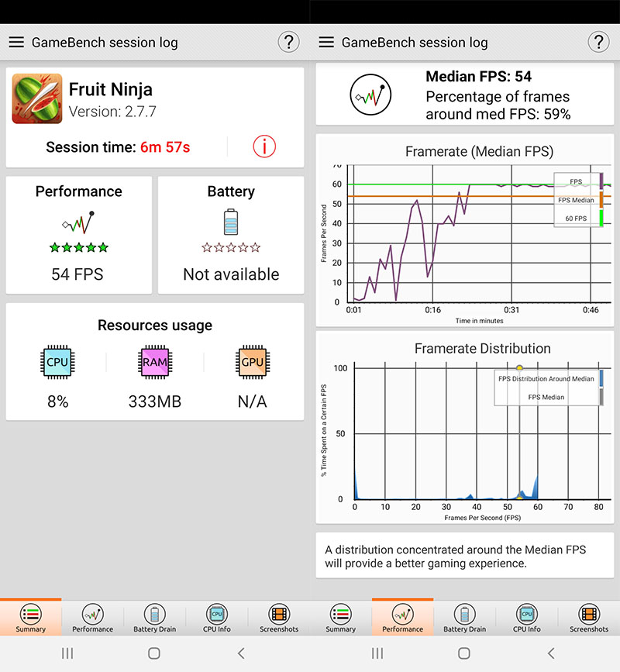
Task: Tap Framerate (Median FPS) chart title
Action: coord(480,151)
